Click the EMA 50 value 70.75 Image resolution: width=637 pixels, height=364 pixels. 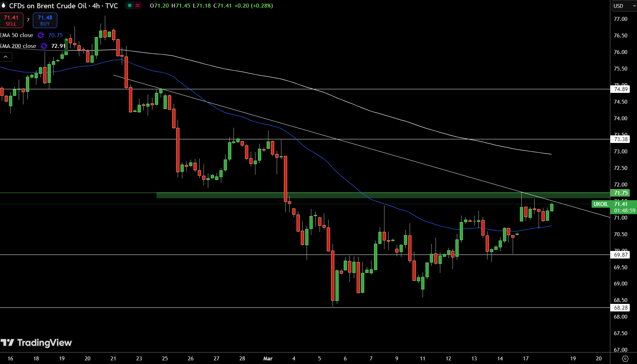pyautogui.click(x=55, y=35)
